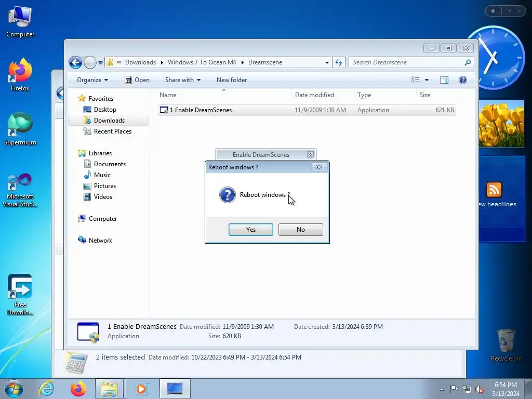
Task: Sort by the Name column header
Action: point(224,95)
